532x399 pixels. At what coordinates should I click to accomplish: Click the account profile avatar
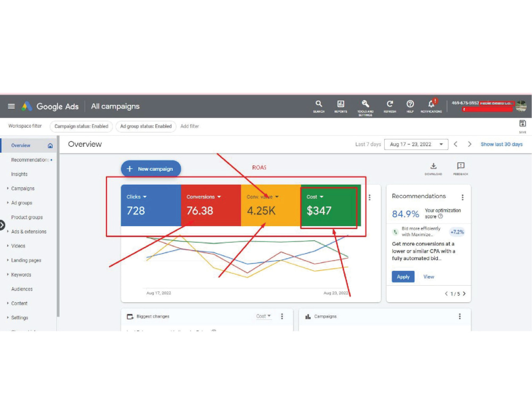coord(521,106)
